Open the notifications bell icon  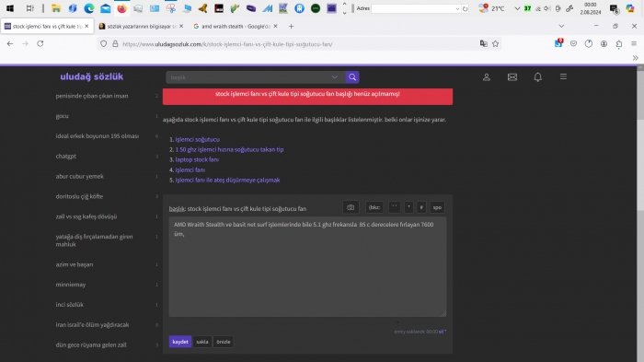tap(537, 77)
